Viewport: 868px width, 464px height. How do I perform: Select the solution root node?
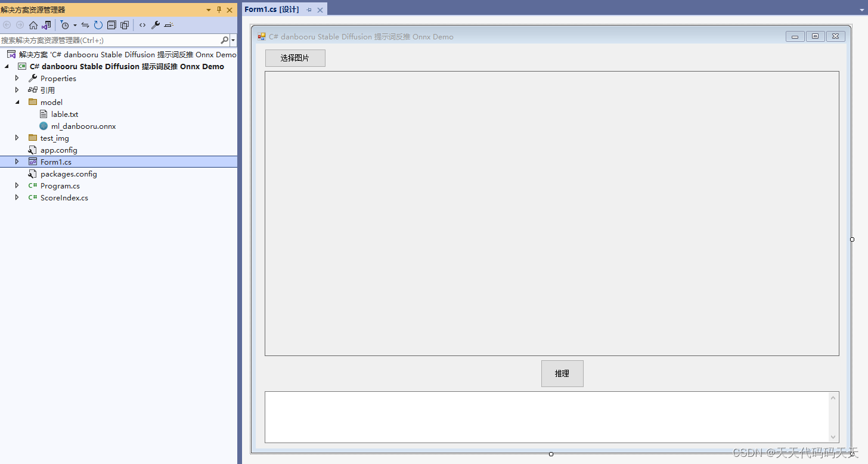(122, 54)
